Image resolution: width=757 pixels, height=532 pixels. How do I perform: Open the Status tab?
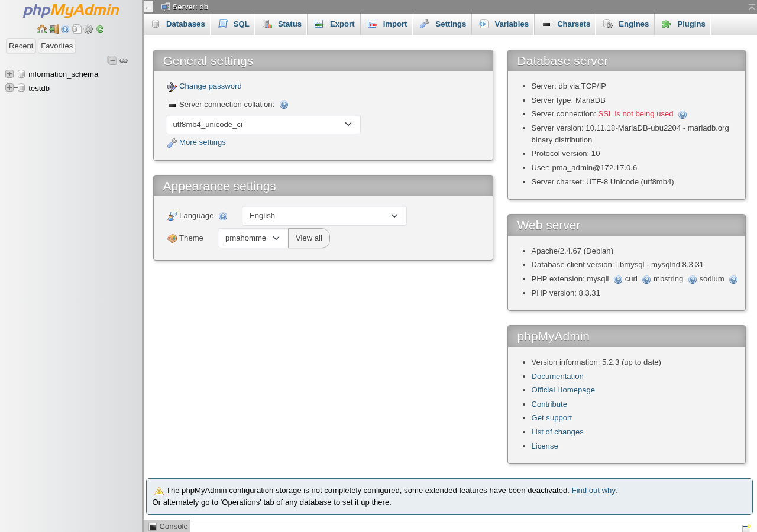282,24
